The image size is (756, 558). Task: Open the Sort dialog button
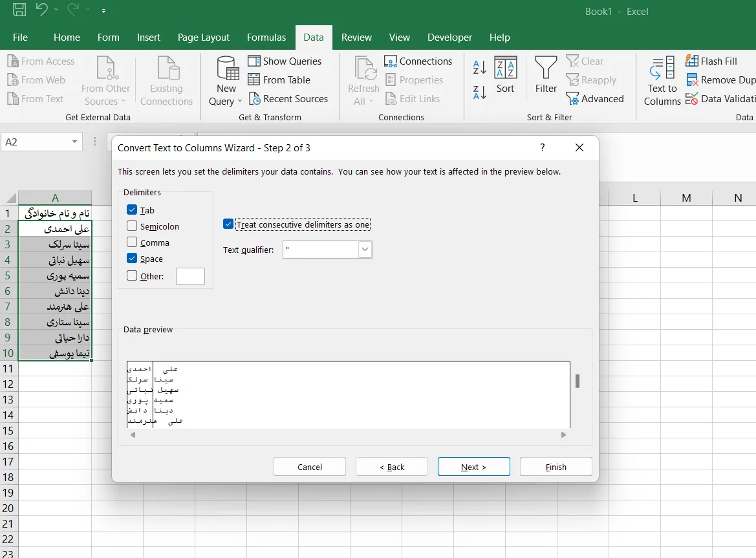505,75
